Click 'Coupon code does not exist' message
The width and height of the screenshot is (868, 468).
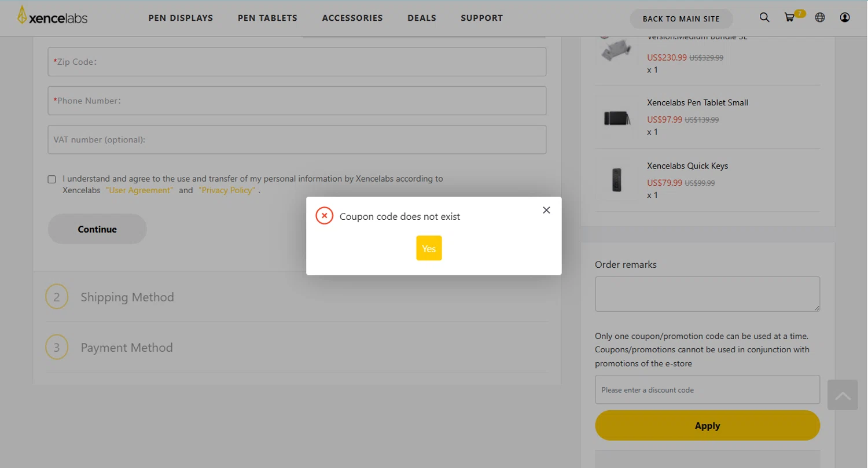pyautogui.click(x=400, y=216)
